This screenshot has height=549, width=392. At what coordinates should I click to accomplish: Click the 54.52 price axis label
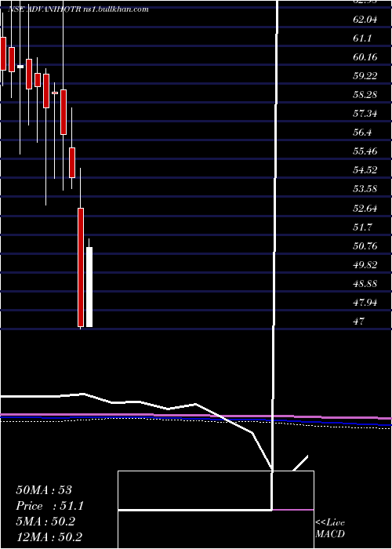pyautogui.click(x=365, y=170)
